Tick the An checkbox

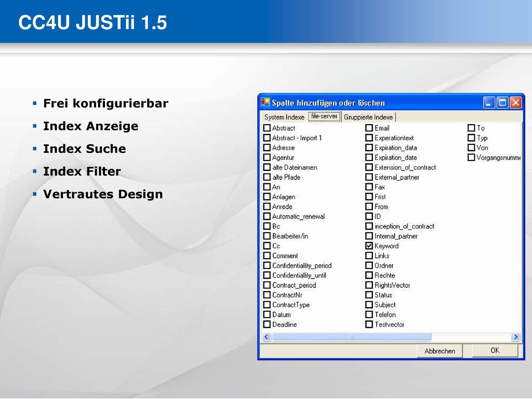point(267,187)
